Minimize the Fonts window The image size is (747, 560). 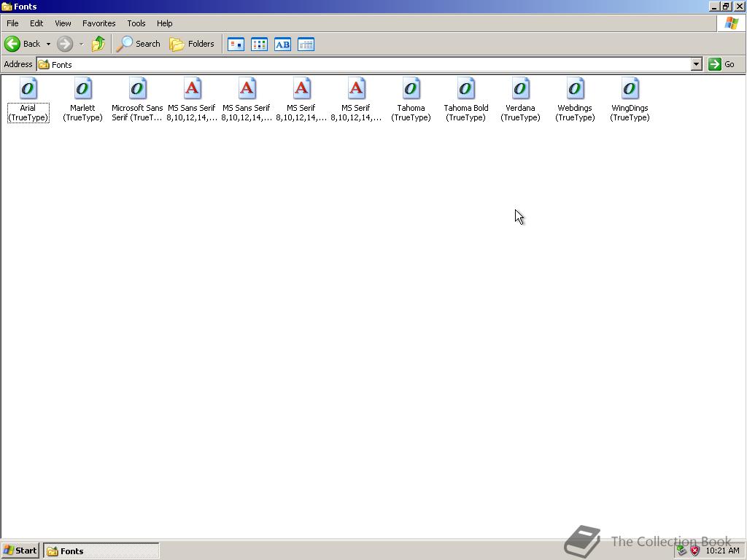pyautogui.click(x=714, y=7)
